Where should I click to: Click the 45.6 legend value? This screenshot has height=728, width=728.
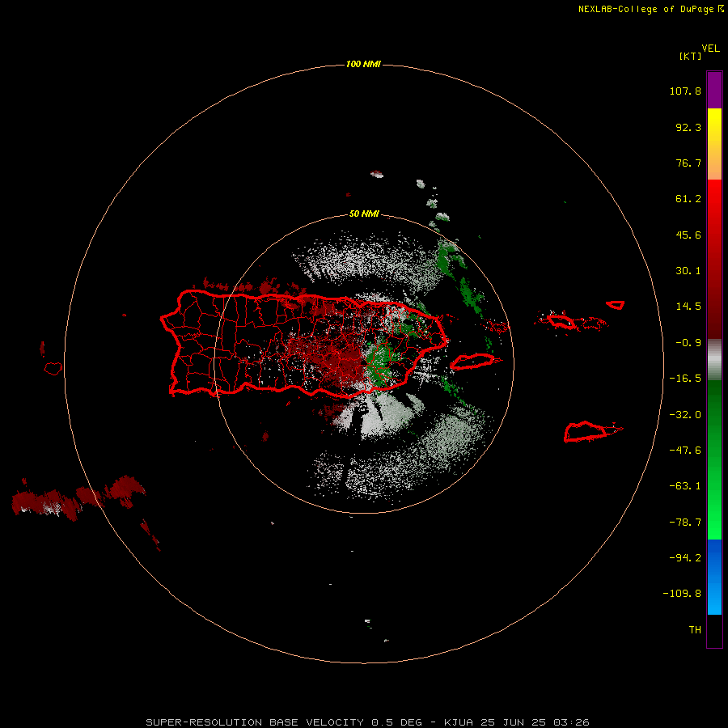(x=688, y=235)
